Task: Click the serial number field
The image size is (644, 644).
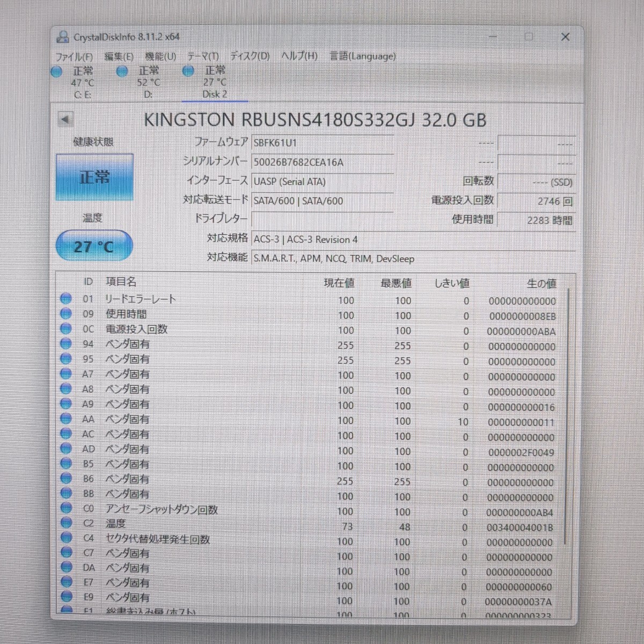Action: [322, 162]
